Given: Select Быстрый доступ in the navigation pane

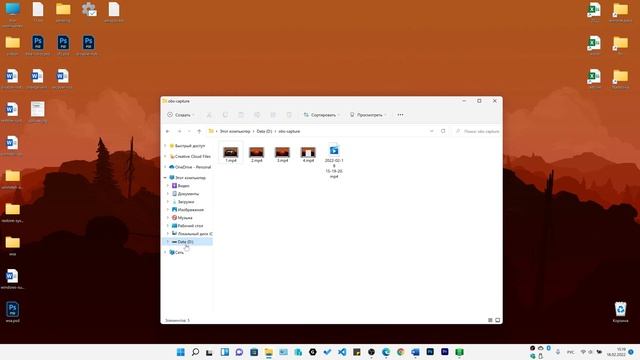Looking at the screenshot, I should [187, 146].
